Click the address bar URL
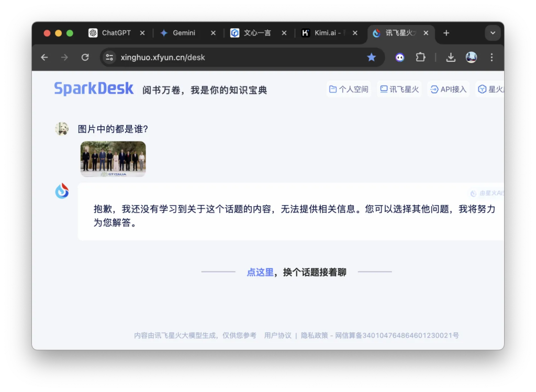 tap(163, 58)
